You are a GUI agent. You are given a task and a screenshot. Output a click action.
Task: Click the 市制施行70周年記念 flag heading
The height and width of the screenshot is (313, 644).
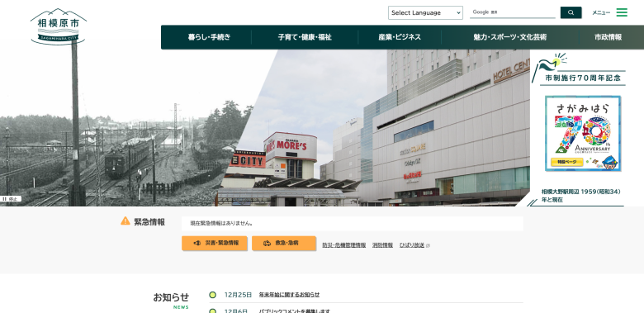click(x=582, y=78)
